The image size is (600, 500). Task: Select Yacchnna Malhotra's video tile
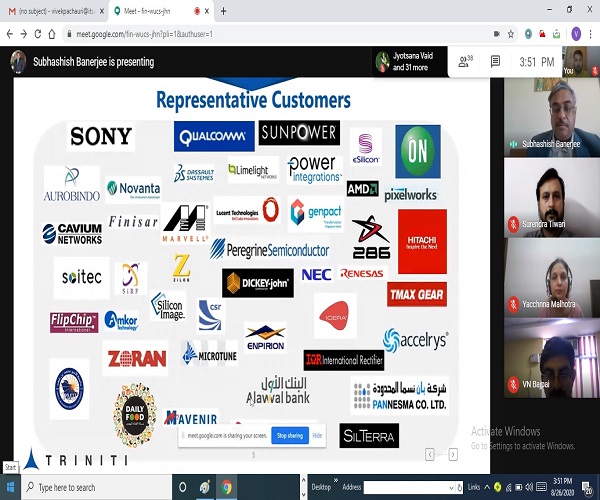point(552,278)
